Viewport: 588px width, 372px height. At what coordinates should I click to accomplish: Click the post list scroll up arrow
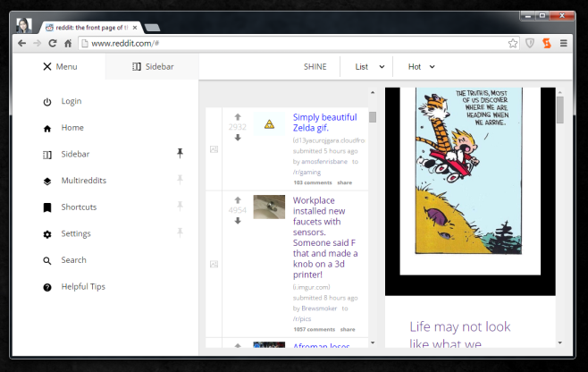point(373,92)
